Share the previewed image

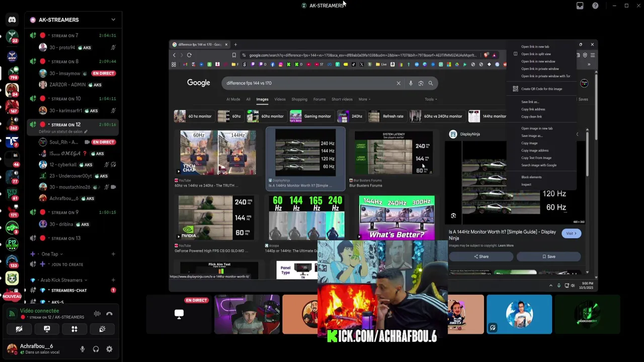coord(481,256)
